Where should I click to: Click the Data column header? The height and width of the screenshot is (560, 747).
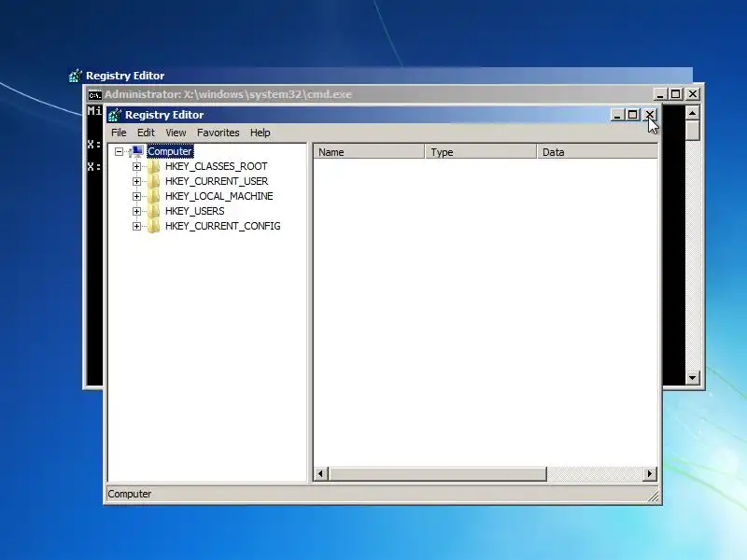[598, 152]
